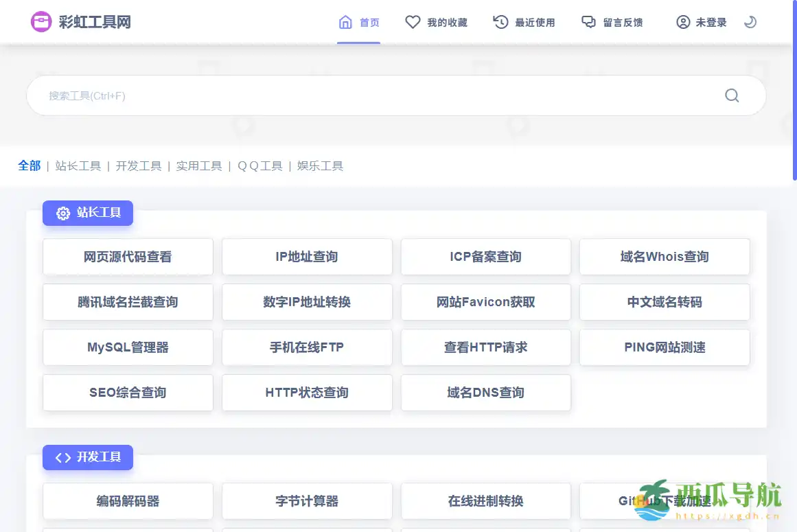Click the gear icon on the 站长工具 badge
This screenshot has height=532, width=797.
coord(63,213)
